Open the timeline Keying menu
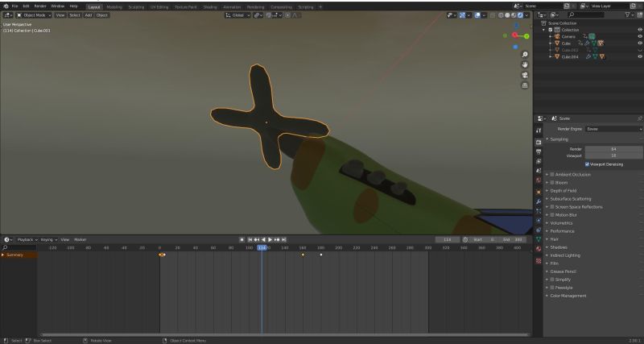644x344 pixels. [x=48, y=239]
